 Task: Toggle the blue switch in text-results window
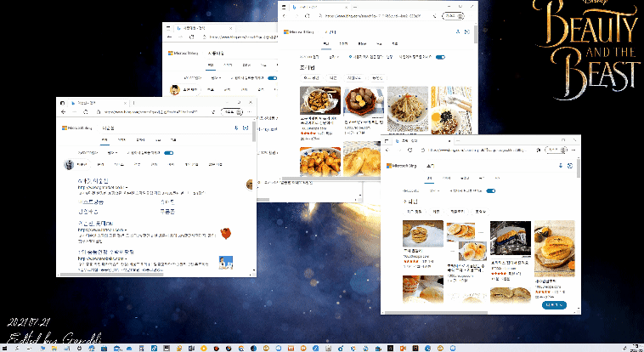[x=169, y=153]
